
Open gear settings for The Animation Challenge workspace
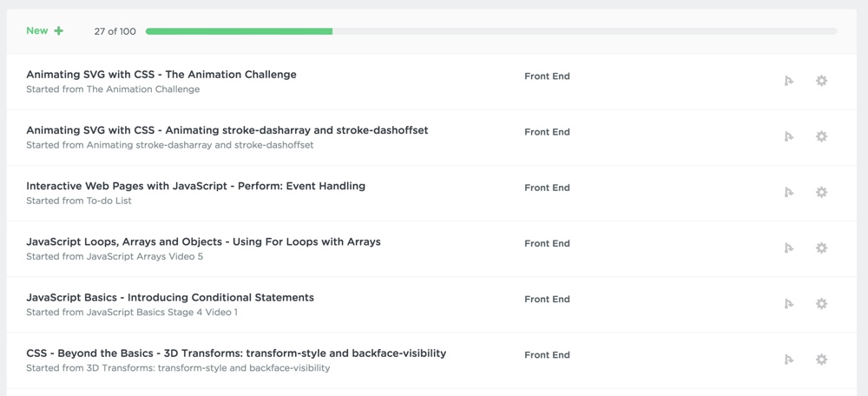tap(821, 81)
